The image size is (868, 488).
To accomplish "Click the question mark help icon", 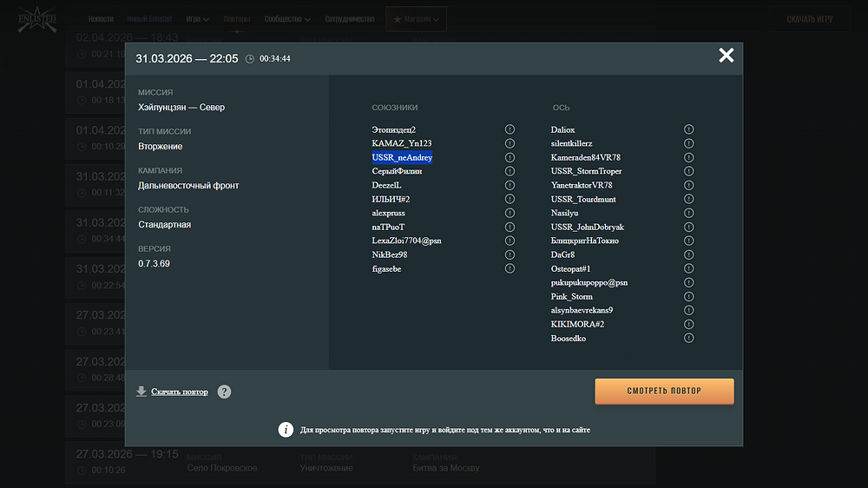I will click(224, 392).
